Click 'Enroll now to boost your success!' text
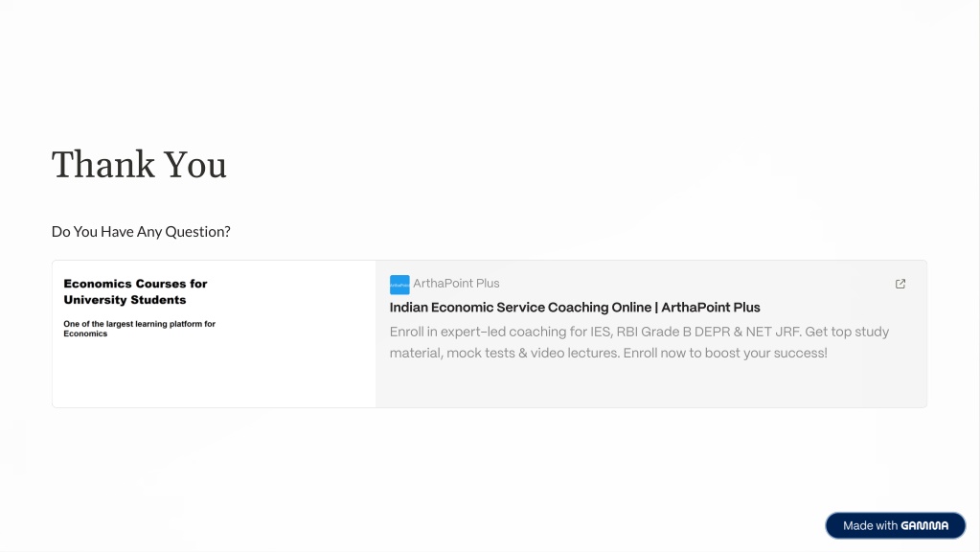Screen dimensions: 980x552 (x=725, y=354)
